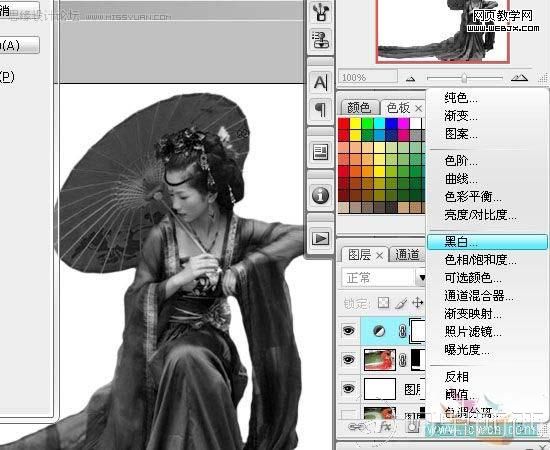Choose 通道混合器... from the menu

479,296
